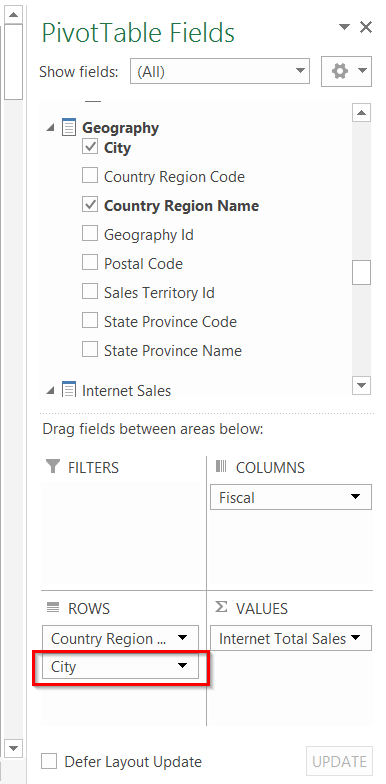Click the ROWS area icon
This screenshot has height=784, width=386.
pos(52,608)
